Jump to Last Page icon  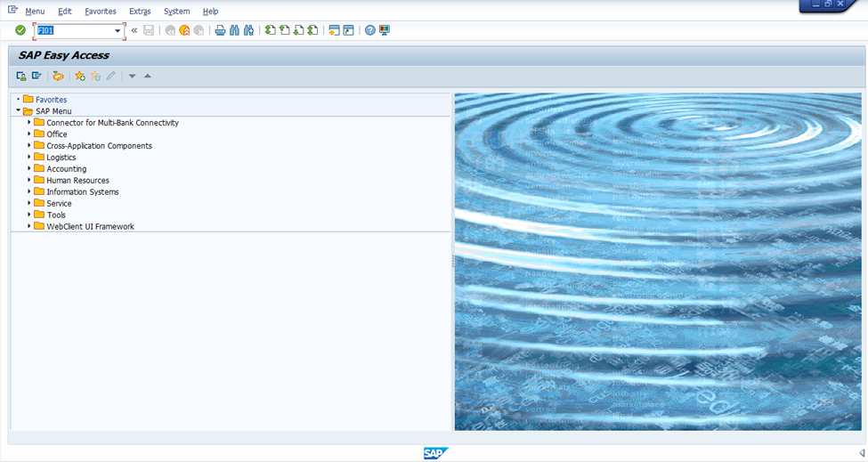pyautogui.click(x=312, y=30)
